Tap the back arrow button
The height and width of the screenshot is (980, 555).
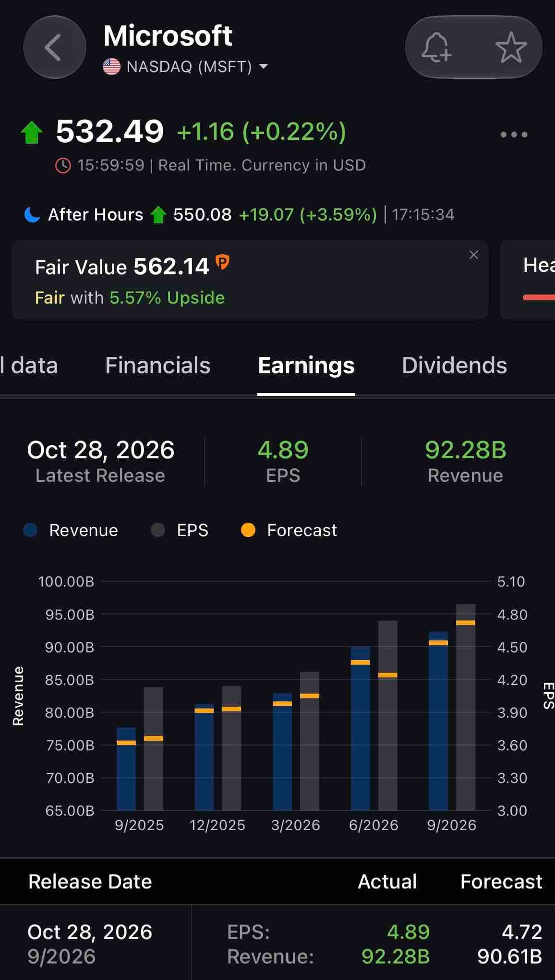point(55,47)
